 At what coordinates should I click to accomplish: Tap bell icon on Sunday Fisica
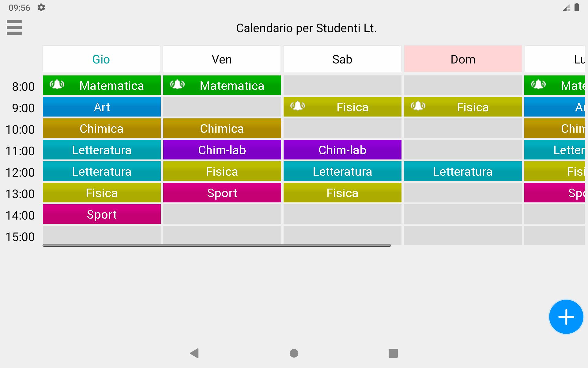pyautogui.click(x=418, y=106)
